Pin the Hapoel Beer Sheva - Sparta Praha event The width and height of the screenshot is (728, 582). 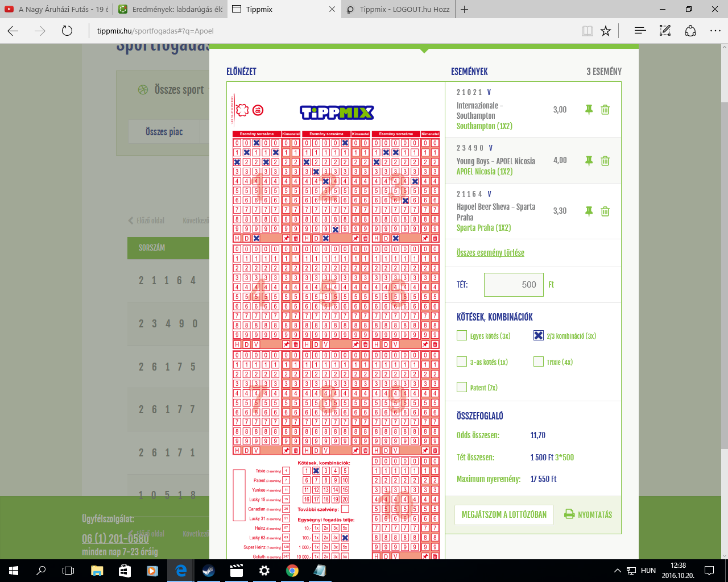pos(589,211)
